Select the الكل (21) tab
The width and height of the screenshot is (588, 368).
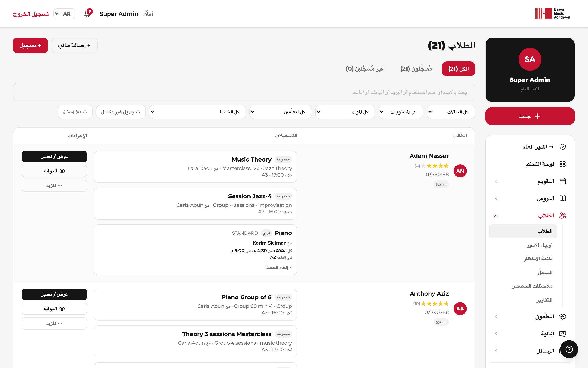coord(458,69)
